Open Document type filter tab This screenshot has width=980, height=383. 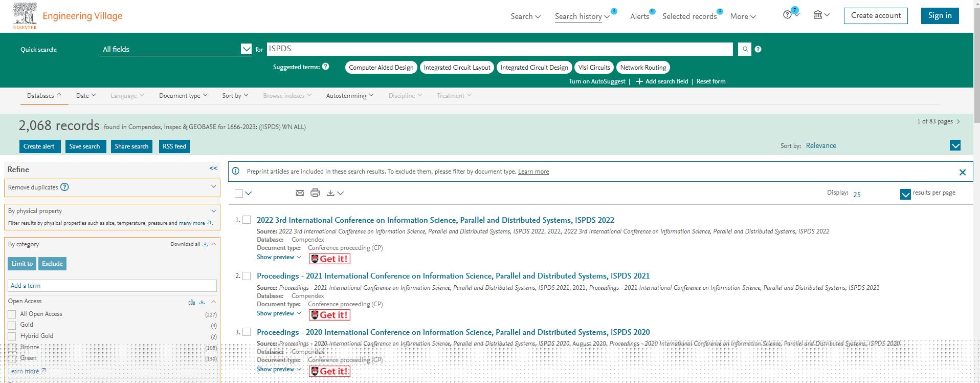[x=183, y=96]
